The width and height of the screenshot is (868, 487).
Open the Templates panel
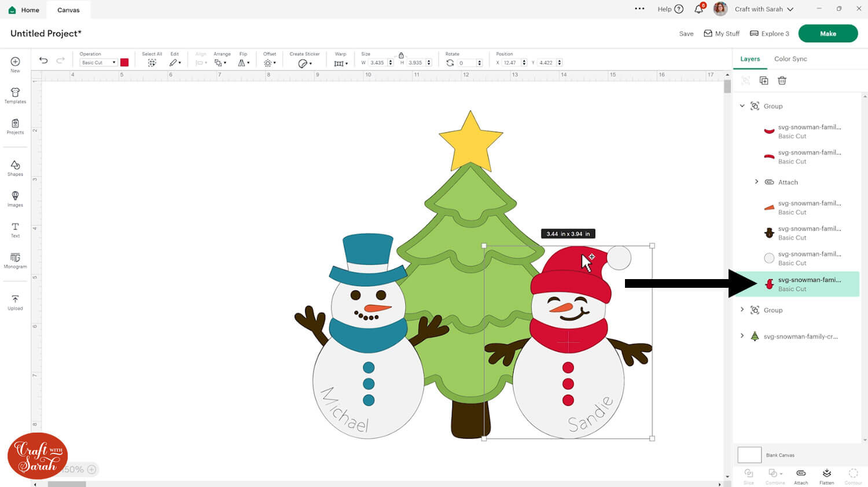(15, 96)
